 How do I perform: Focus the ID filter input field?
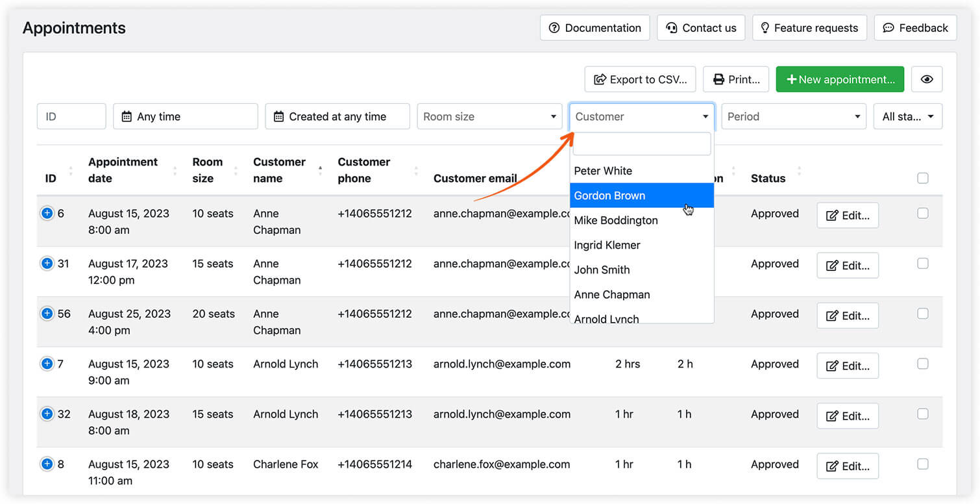coord(71,116)
